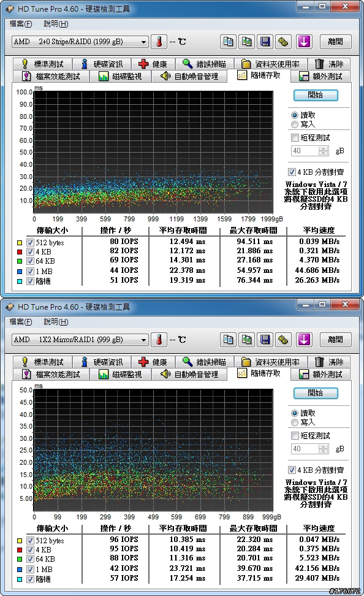The height and width of the screenshot is (596, 364).
Task: Toggle 4 KB 分割對齊 checkbox in top RAID0 window
Action: tap(292, 172)
